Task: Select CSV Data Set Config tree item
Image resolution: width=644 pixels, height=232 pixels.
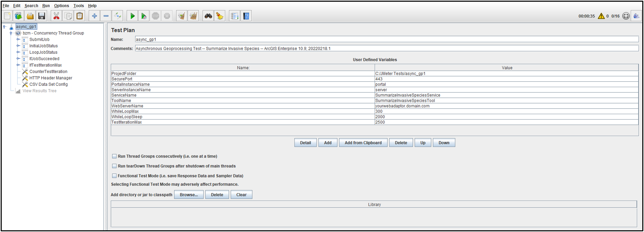Action: (x=49, y=84)
